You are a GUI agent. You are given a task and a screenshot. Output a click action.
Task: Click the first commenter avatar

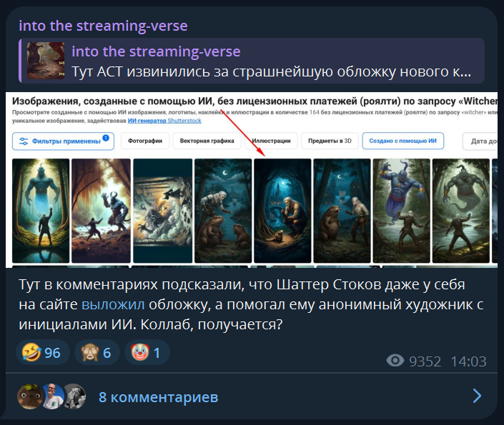point(29,396)
